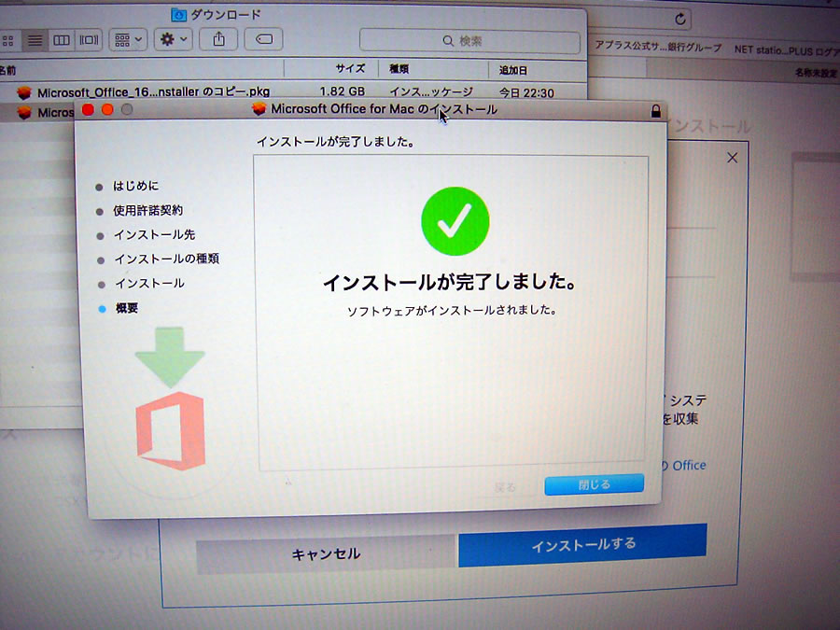
Task: Select the 使用許諾契約 step in sidebar
Action: (x=147, y=211)
